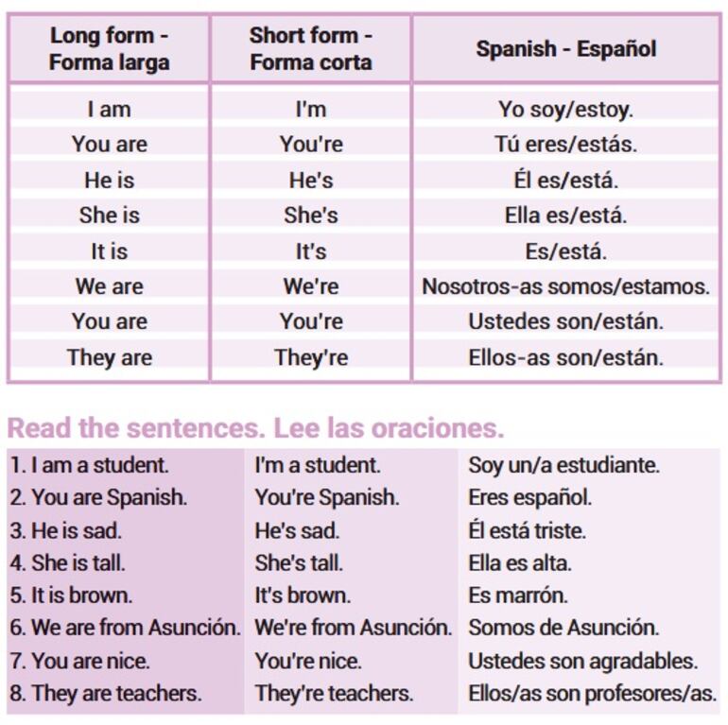Image resolution: width=728 pixels, height=725 pixels.
Task: Click sentence "4. She is tall."
Action: click(x=68, y=563)
